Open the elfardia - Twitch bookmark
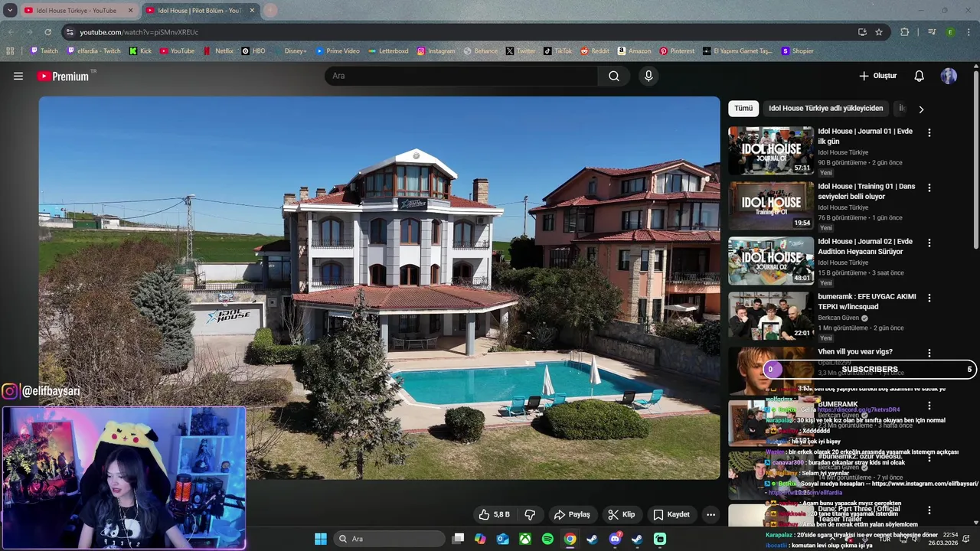 [x=93, y=51]
